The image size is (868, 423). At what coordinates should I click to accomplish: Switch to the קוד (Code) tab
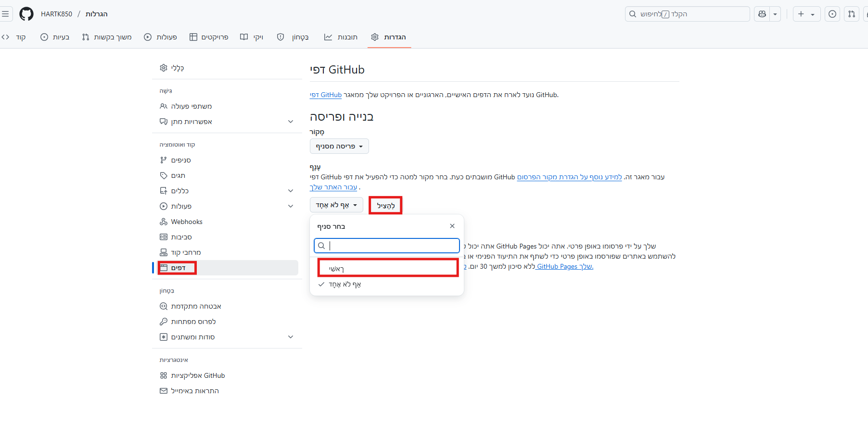(14, 37)
